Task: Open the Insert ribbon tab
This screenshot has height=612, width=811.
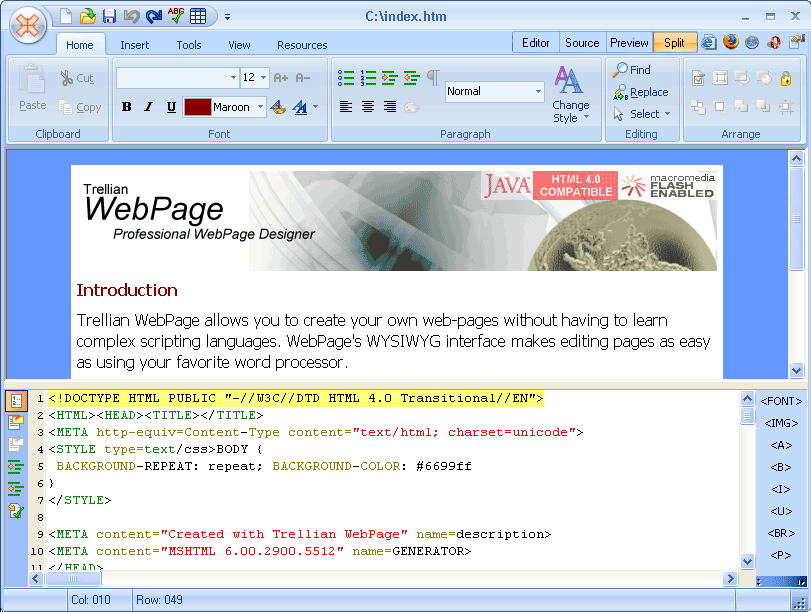Action: pyautogui.click(x=134, y=45)
